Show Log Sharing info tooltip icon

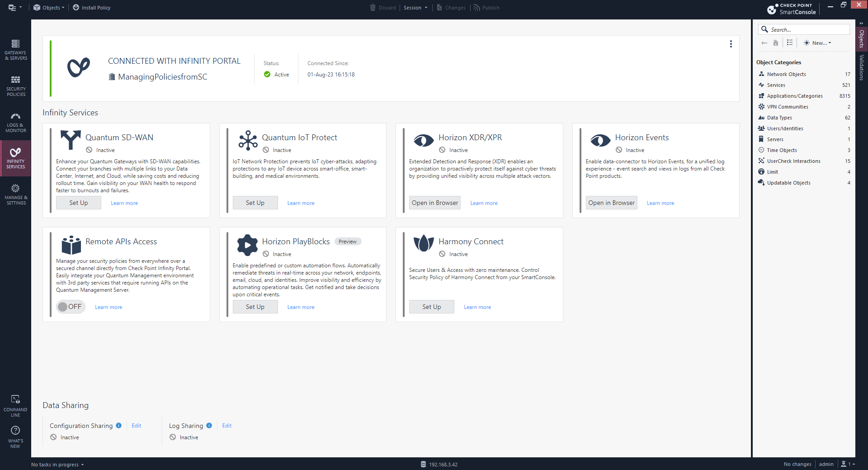[209, 425]
